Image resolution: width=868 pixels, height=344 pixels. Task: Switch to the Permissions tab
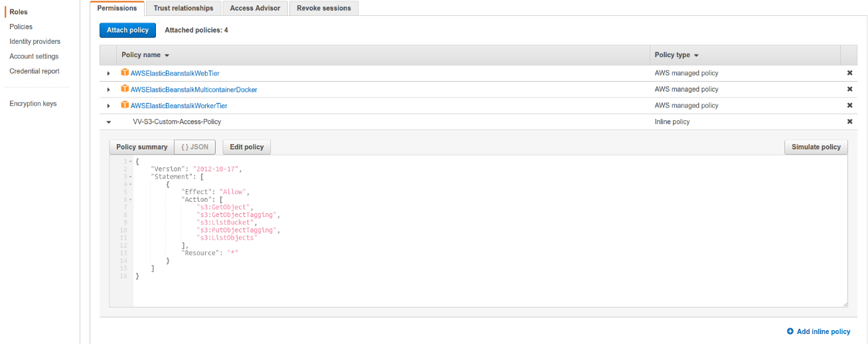coord(117,8)
